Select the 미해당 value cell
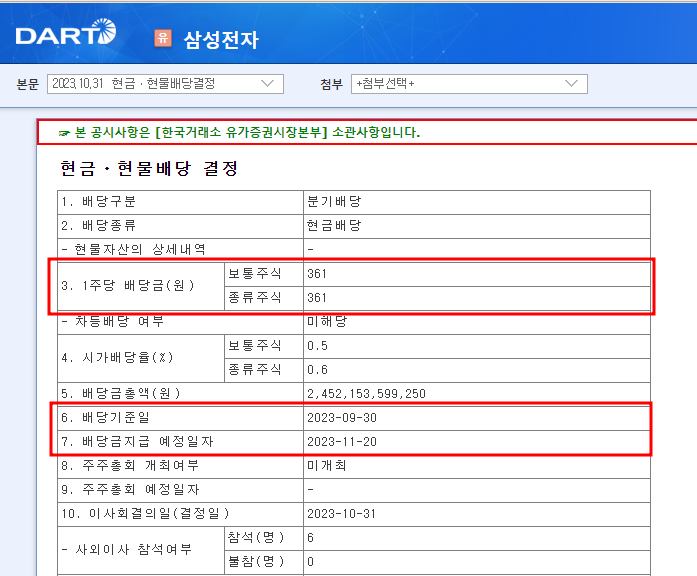697x576 pixels. (x=477, y=321)
